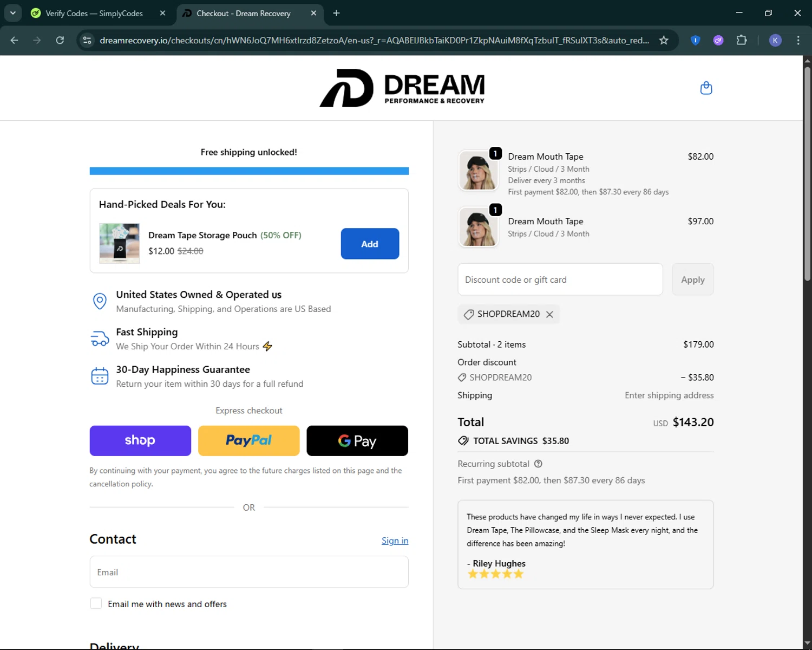Click 'Deliver every 3 months' text
Screen dimensions: 812x650
tap(546, 180)
